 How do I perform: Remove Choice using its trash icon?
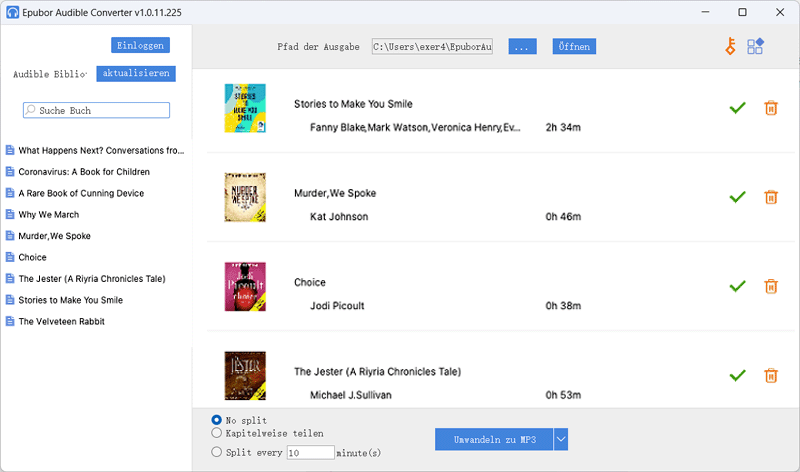[x=771, y=286]
